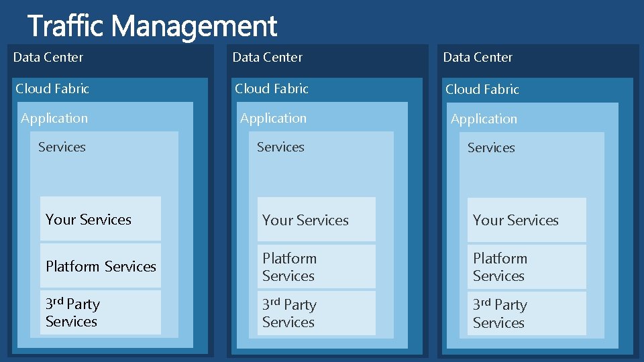Image resolution: width=644 pixels, height=362 pixels.
Task: Select the left Data Center label
Action: 48,57
